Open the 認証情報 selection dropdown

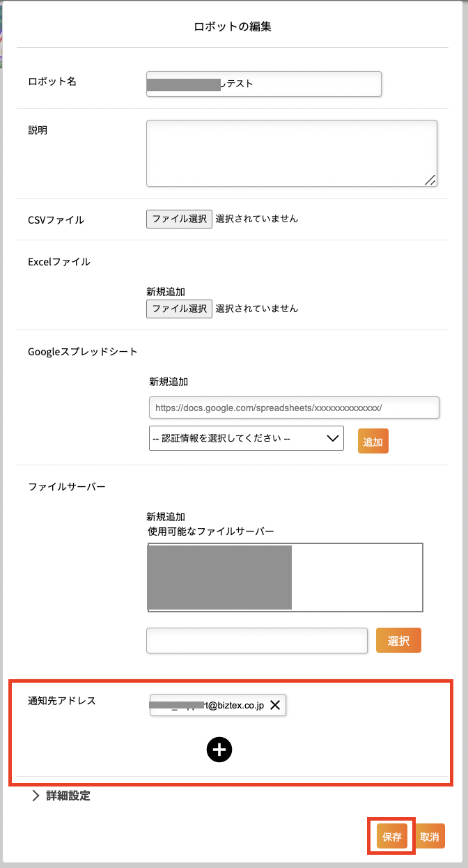[247, 438]
